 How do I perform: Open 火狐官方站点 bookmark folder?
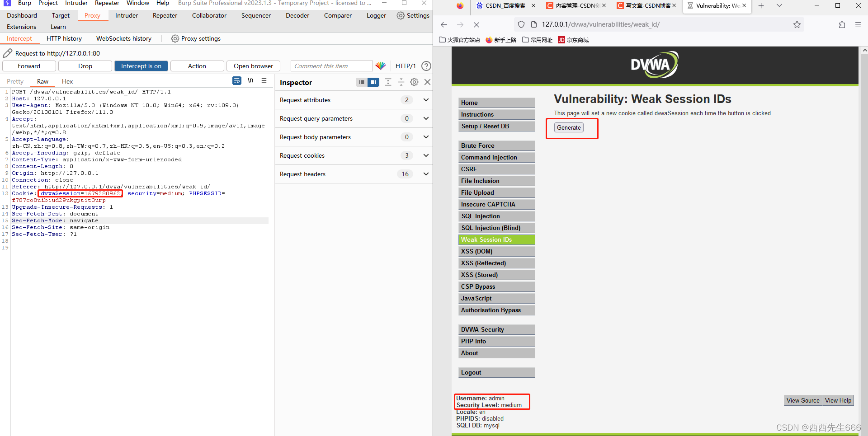(460, 40)
